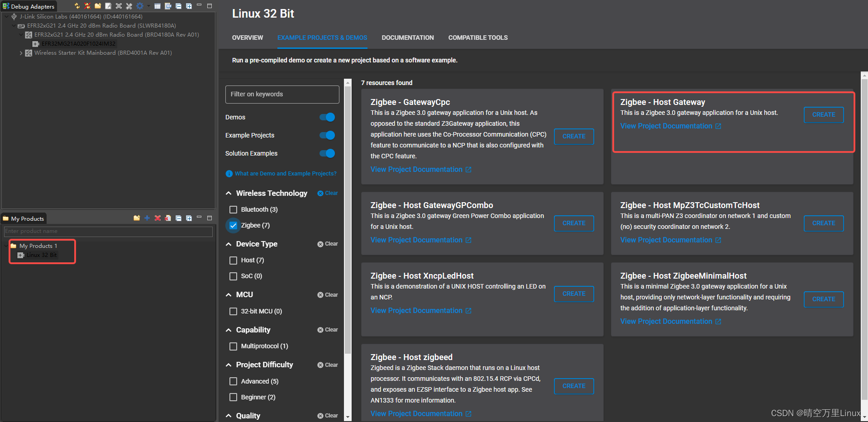Open the blue gear settings in Debug Adapters
The image size is (868, 422).
pos(140,6)
